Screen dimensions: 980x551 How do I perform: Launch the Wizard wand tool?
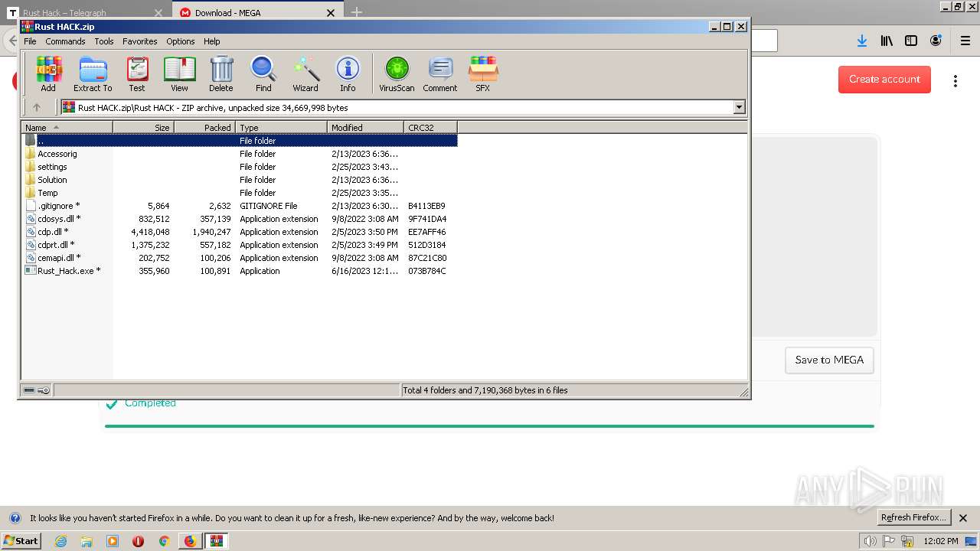pos(305,74)
